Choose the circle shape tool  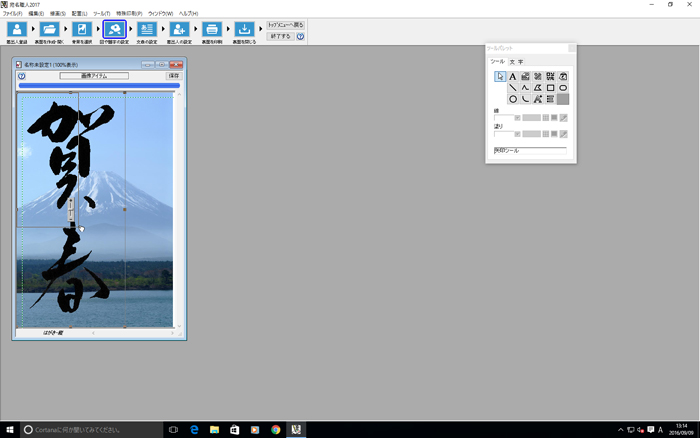513,99
